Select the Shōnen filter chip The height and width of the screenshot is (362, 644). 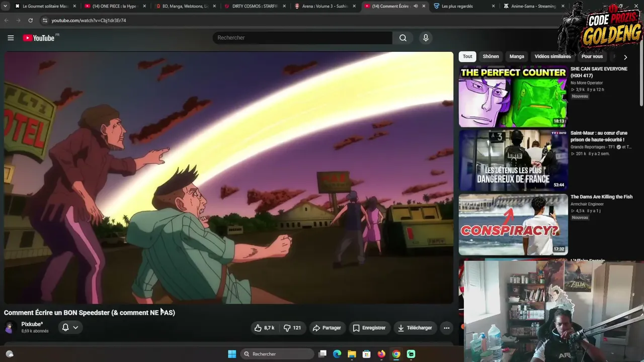(491, 56)
